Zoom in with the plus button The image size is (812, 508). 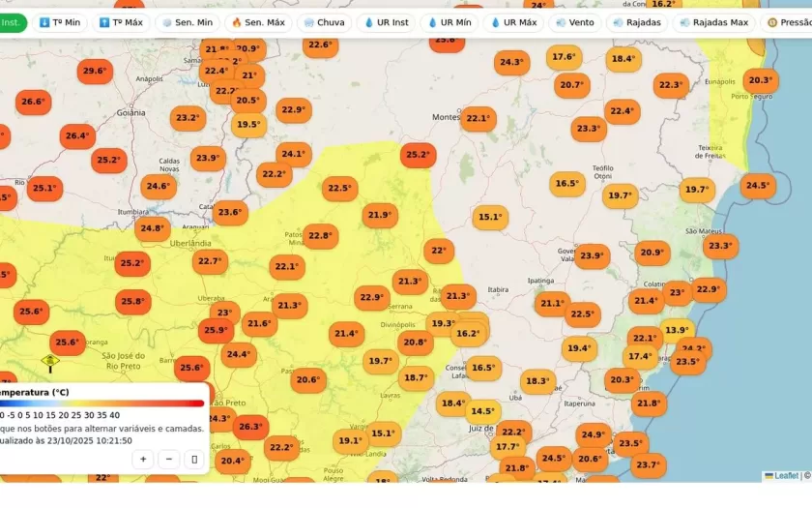click(143, 459)
